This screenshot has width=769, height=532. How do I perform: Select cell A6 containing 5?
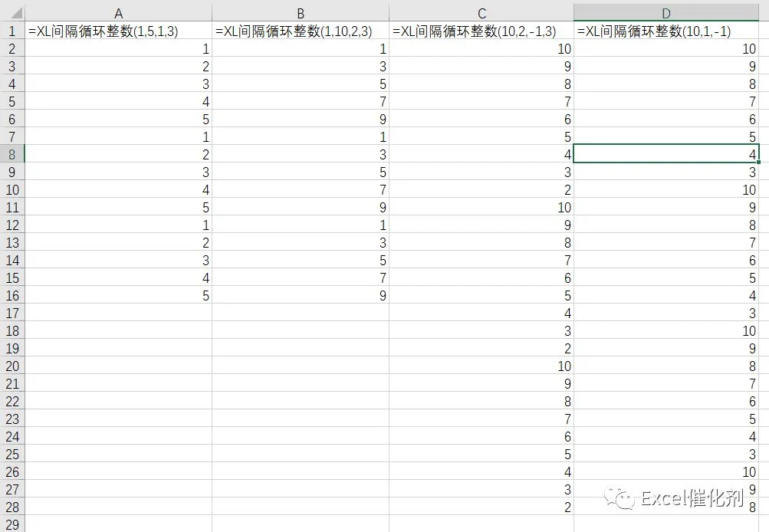118,119
